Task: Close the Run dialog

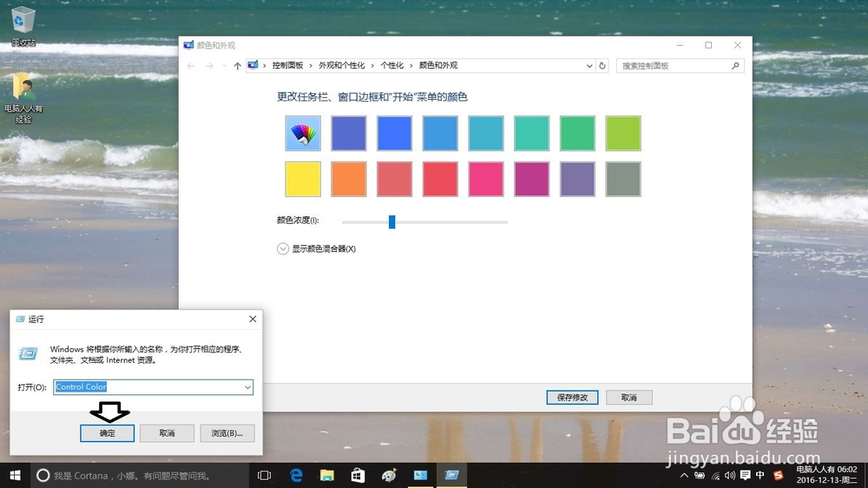Action: coord(253,319)
